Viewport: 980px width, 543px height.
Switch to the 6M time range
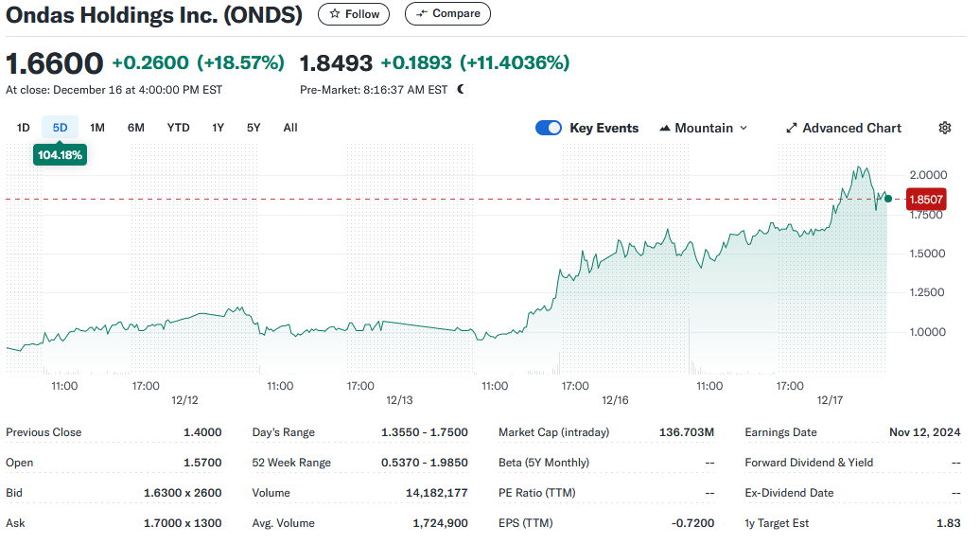pos(136,128)
